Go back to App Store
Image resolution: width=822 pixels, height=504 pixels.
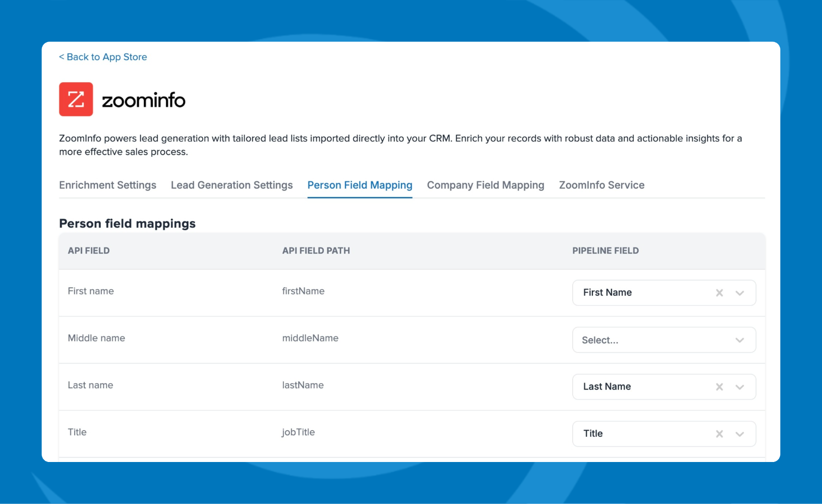pos(103,57)
